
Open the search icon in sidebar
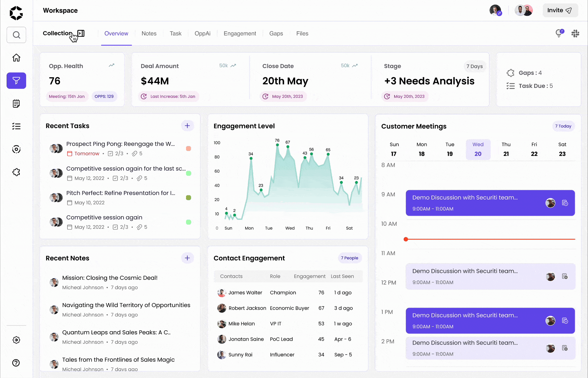(16, 35)
